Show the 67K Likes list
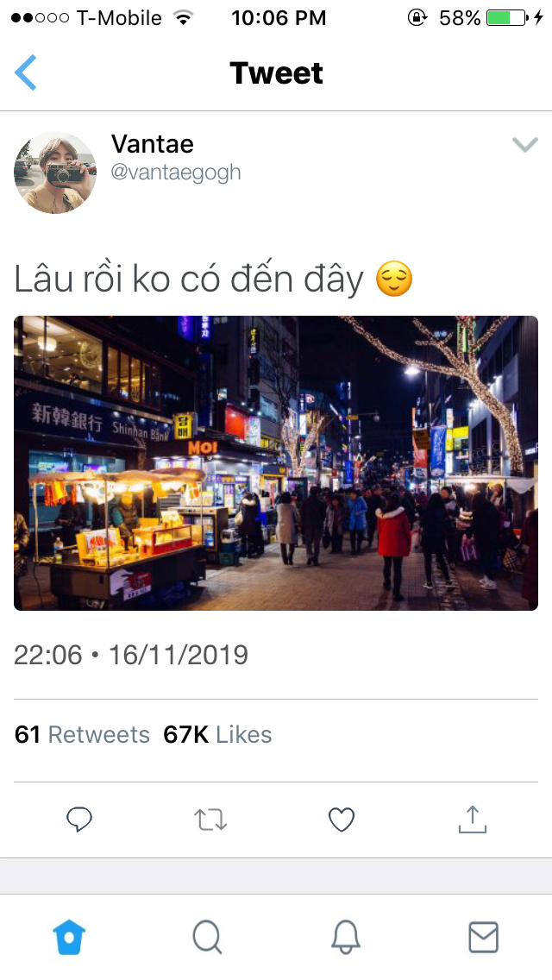The image size is (552, 980). click(217, 734)
